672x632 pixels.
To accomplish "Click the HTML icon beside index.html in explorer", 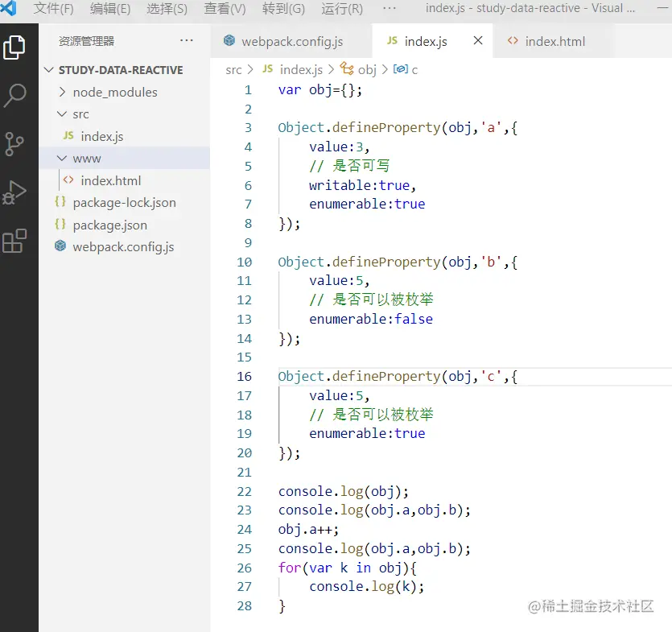I will click(x=68, y=180).
